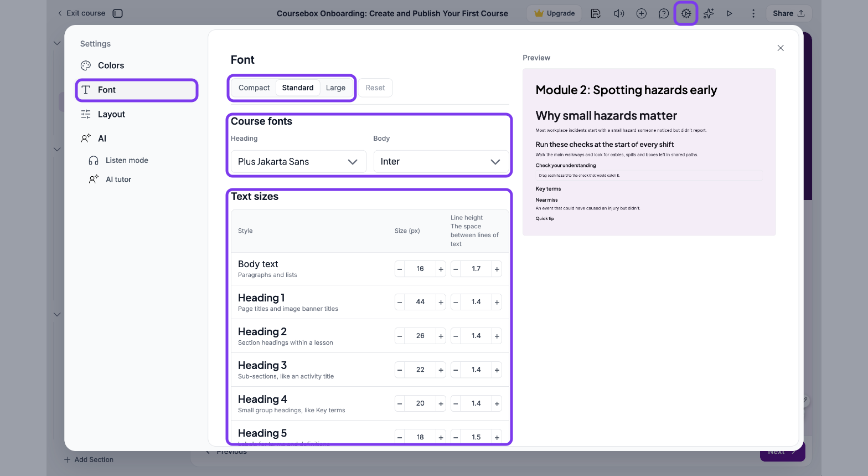The height and width of the screenshot is (476, 868).
Task: Select Font settings section
Action: click(137, 90)
